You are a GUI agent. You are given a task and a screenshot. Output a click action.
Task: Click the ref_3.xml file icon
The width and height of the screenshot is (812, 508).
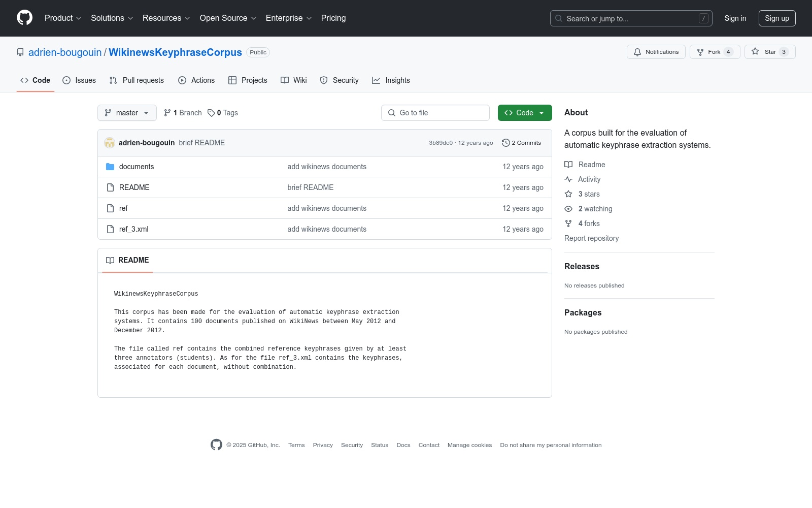[x=110, y=229]
